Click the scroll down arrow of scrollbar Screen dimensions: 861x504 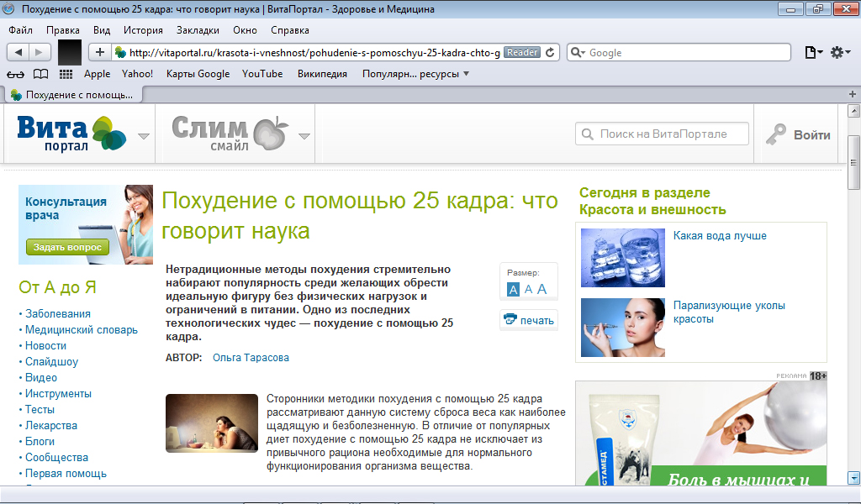853,477
